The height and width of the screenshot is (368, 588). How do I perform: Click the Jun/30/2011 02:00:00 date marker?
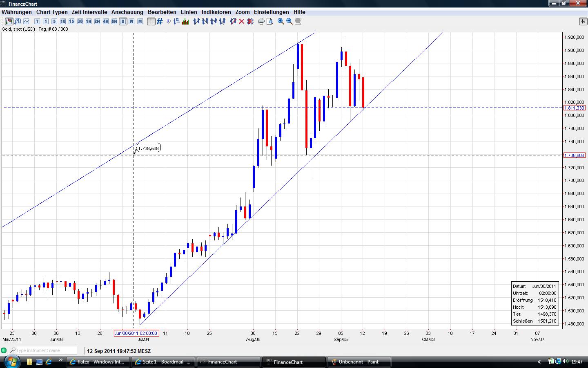[x=136, y=333]
